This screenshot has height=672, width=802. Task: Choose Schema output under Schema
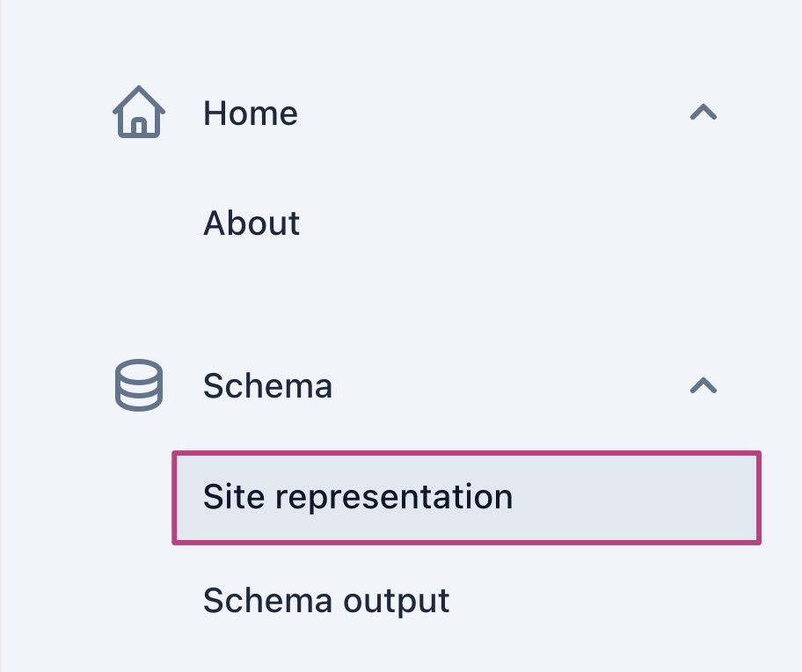coord(326,601)
